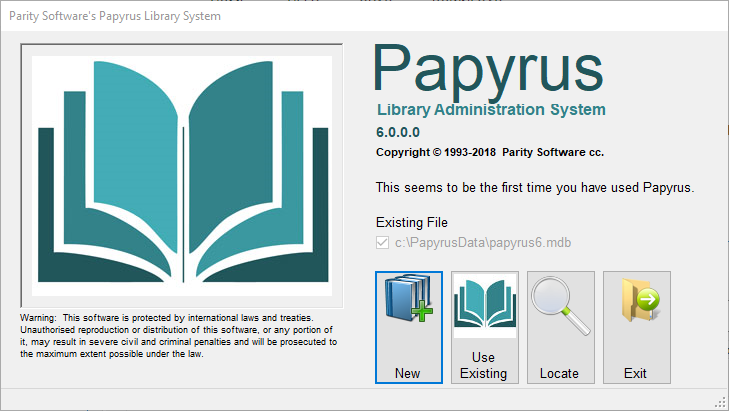Screen dimensions: 729x411
Task: Select the 'Existing File' label
Action: click(411, 222)
